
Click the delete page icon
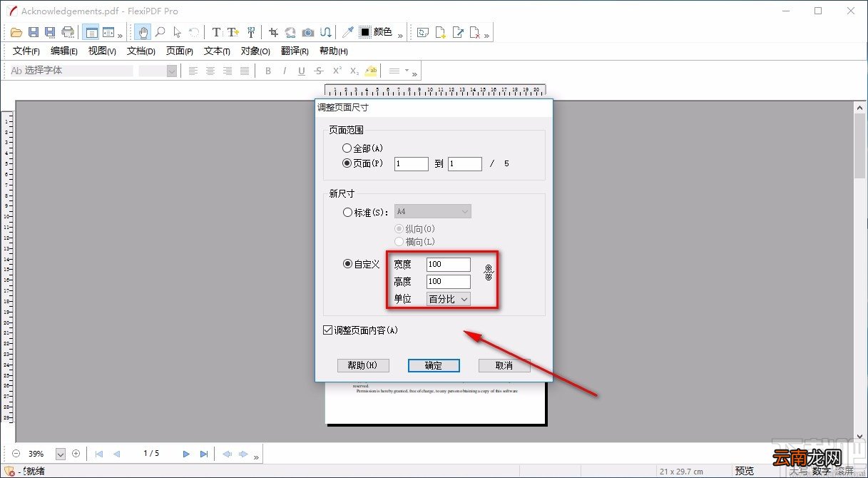point(475,32)
